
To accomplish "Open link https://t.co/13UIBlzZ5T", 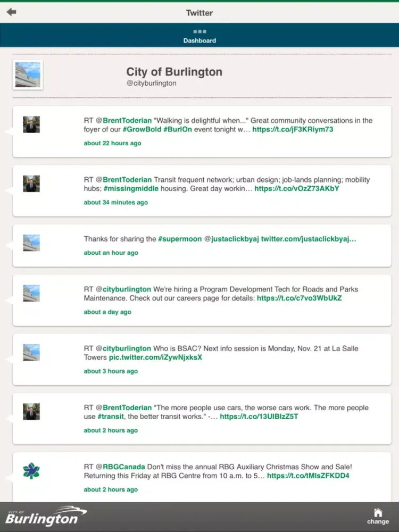I will coord(259,417).
